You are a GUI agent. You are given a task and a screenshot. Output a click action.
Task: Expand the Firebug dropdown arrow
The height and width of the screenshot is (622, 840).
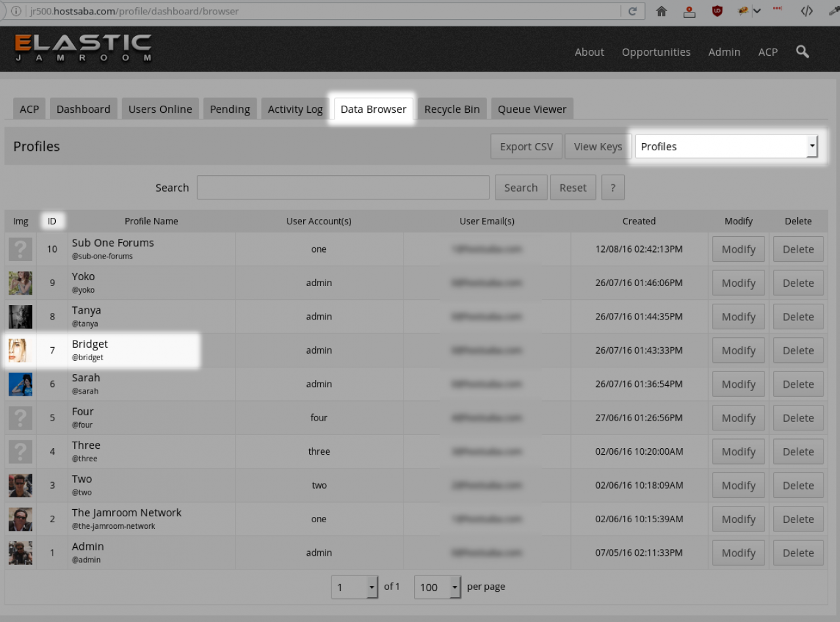(x=757, y=11)
